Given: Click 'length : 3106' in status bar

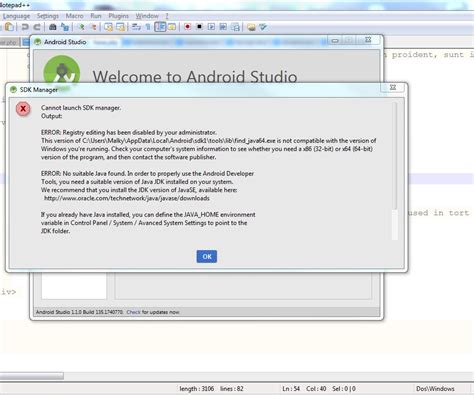Looking at the screenshot, I should (x=197, y=389).
